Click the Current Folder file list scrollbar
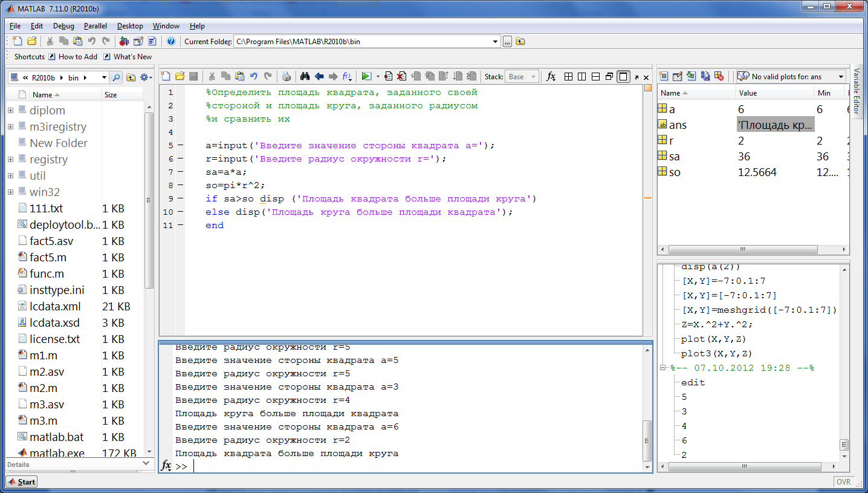This screenshot has height=493, width=868. tap(149, 200)
